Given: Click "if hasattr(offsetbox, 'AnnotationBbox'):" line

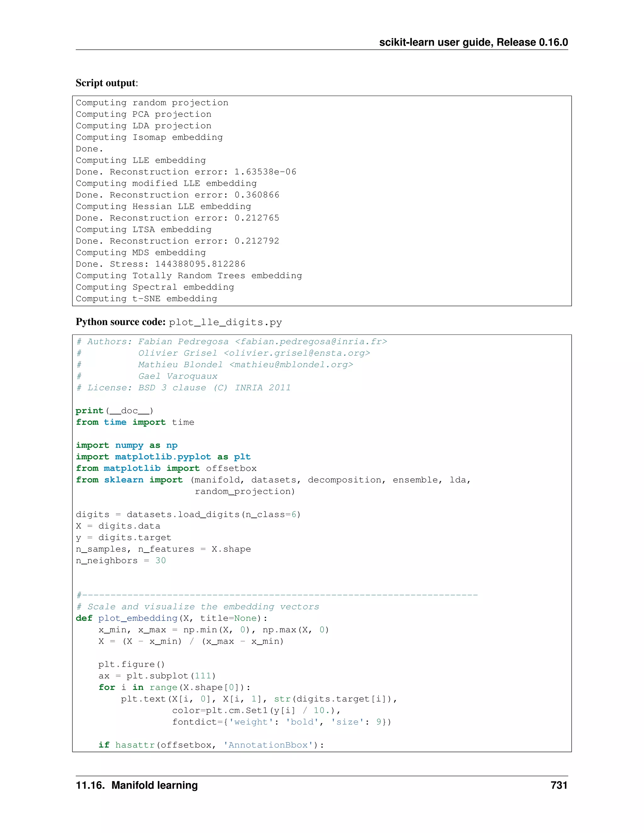Looking at the screenshot, I should pos(211,745).
